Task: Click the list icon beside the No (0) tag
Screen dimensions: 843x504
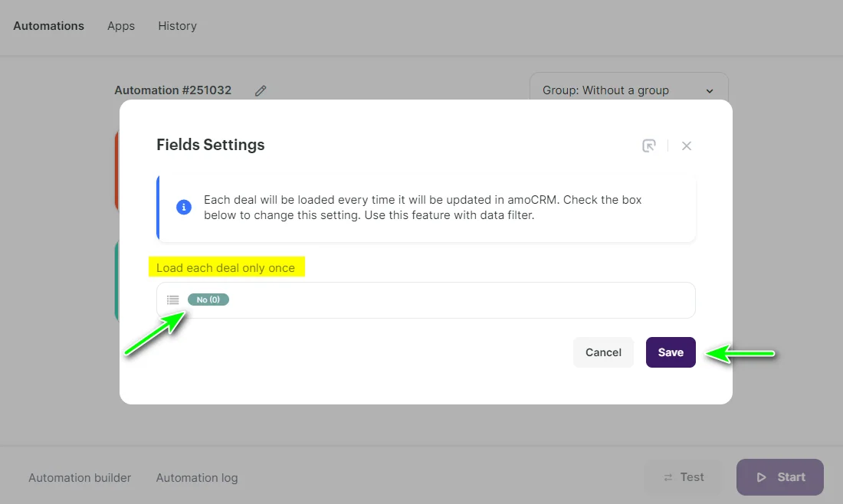Action: (172, 299)
